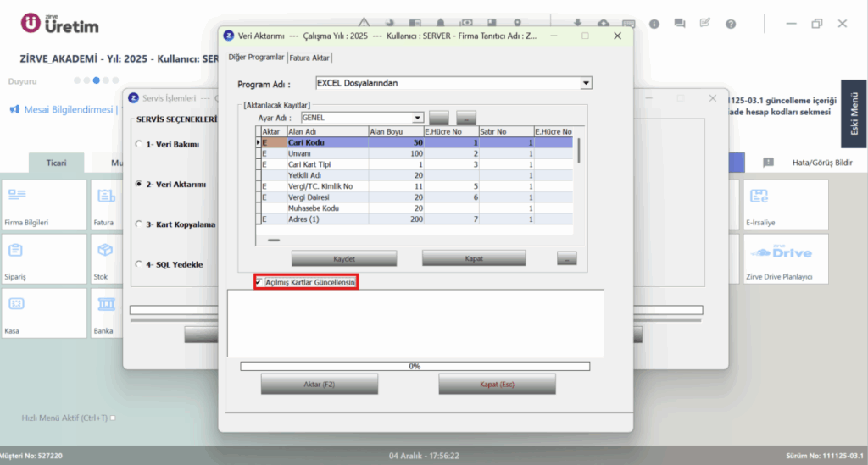Open help question mark icon
The height and width of the screenshot is (465, 868).
click(731, 24)
